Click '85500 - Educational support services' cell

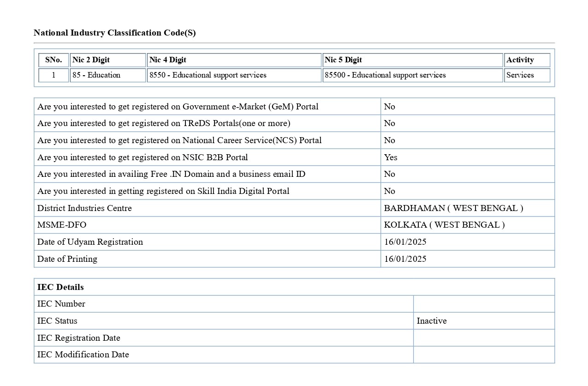(x=385, y=75)
